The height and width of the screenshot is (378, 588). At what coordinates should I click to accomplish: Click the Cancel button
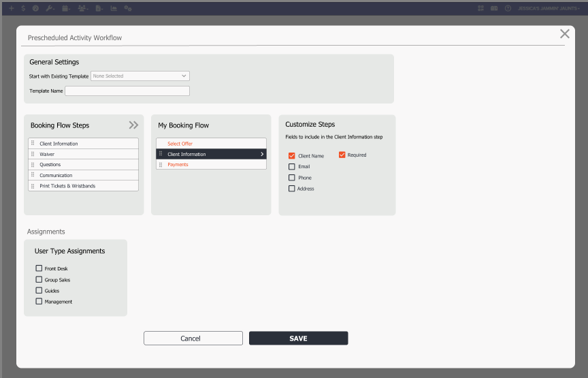193,338
